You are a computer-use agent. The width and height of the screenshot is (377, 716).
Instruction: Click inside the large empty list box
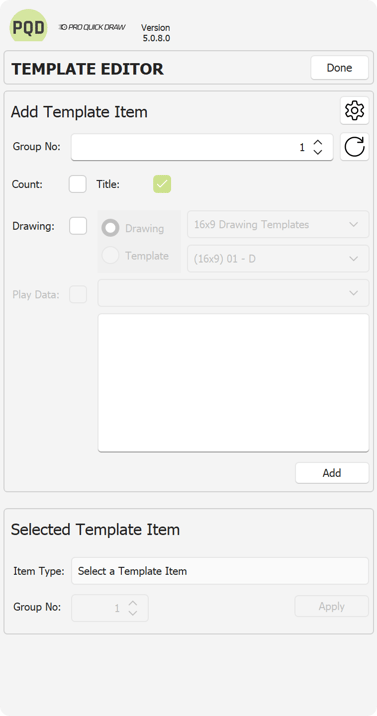233,383
